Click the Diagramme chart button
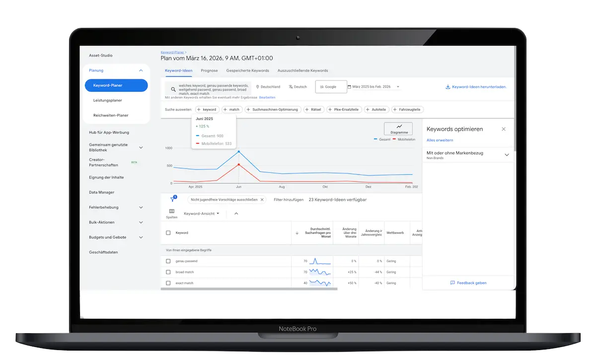Image resolution: width=596 pixels, height=364 pixels. 398,129
